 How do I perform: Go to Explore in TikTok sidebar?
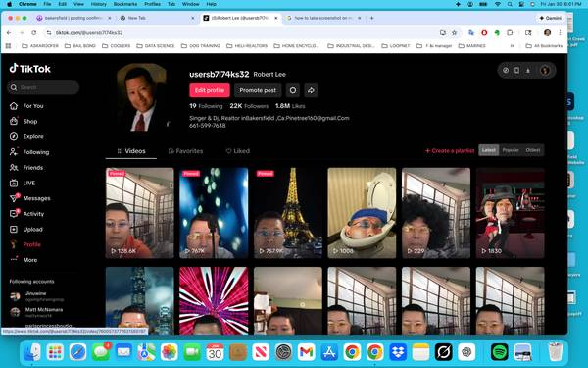[x=26, y=136]
